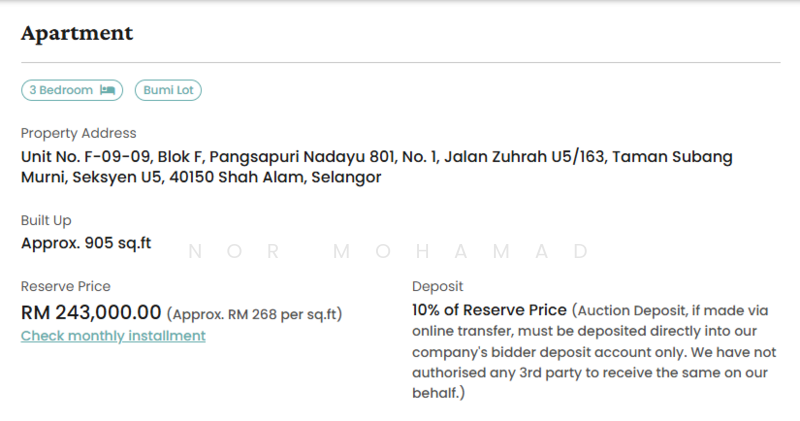Viewport: 800px width, 421px height.
Task: Open the Check monthly installment link
Action: pyautogui.click(x=113, y=336)
